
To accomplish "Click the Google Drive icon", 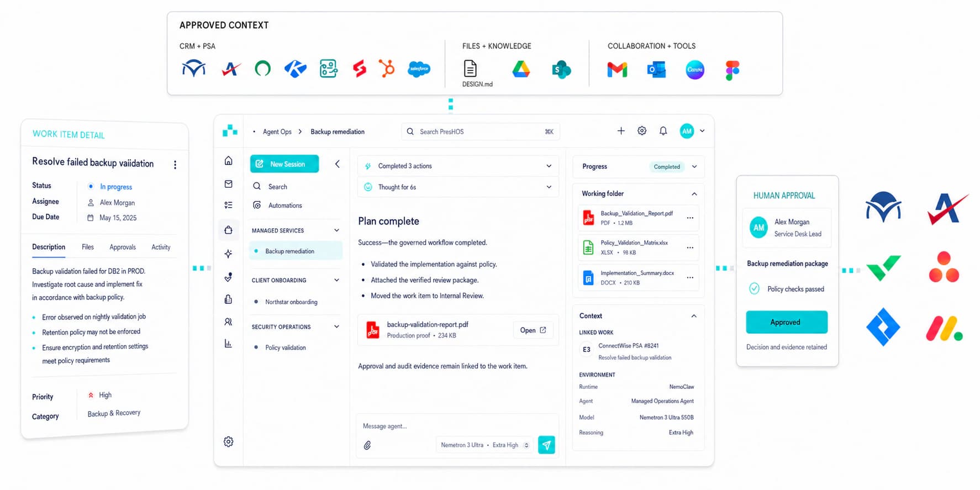I will [x=521, y=69].
